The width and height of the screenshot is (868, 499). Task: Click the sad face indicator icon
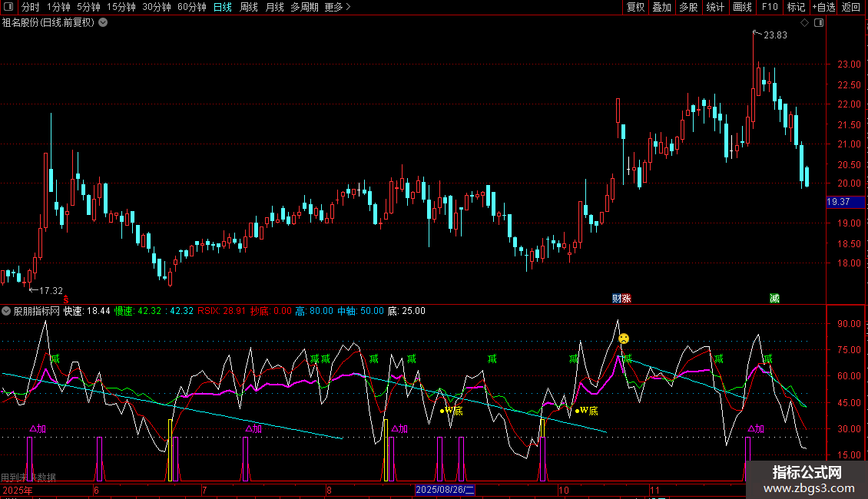pos(624,339)
